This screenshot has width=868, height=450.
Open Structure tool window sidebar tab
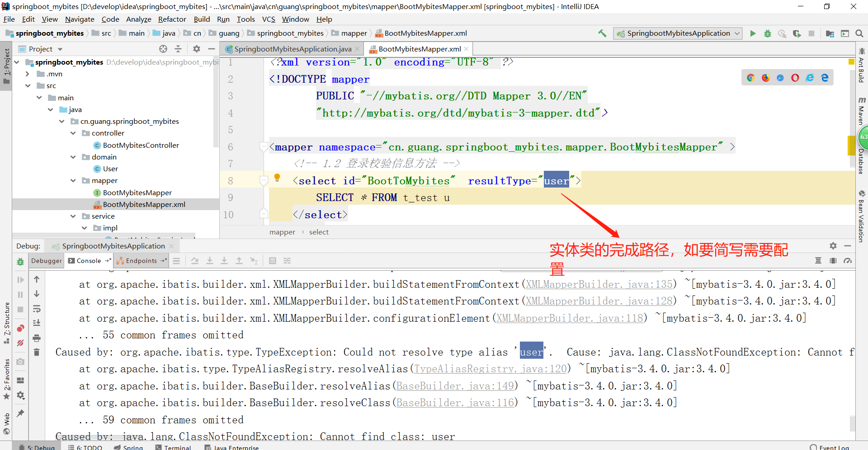pos(6,323)
